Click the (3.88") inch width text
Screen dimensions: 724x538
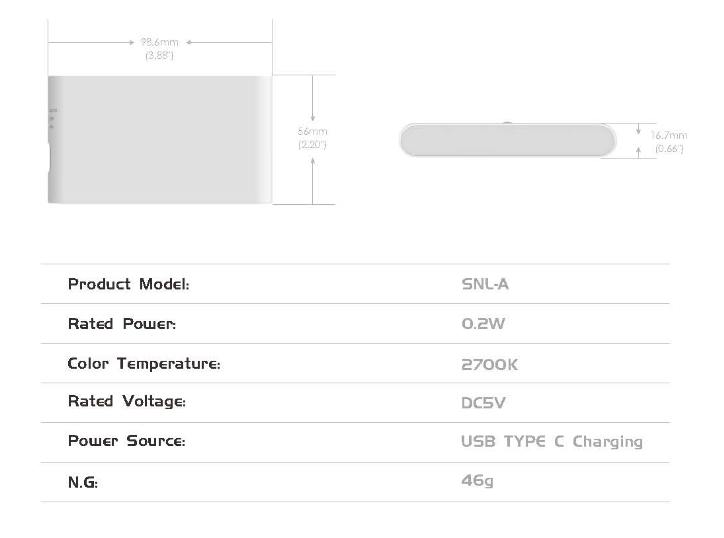coord(159,55)
